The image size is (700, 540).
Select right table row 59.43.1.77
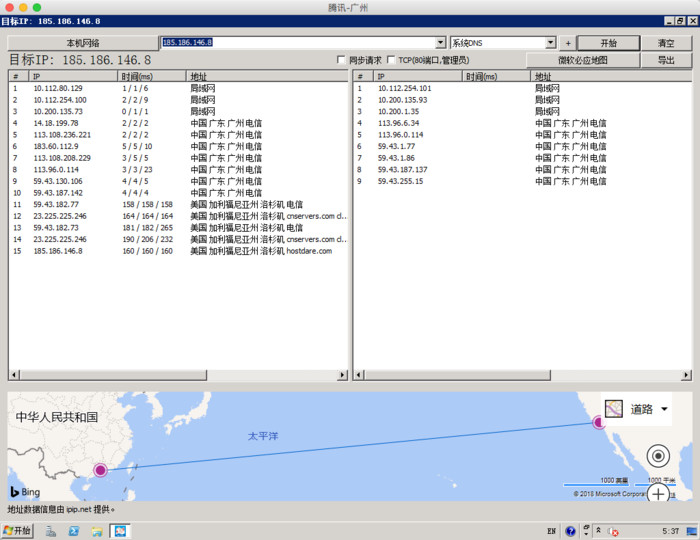[522, 146]
